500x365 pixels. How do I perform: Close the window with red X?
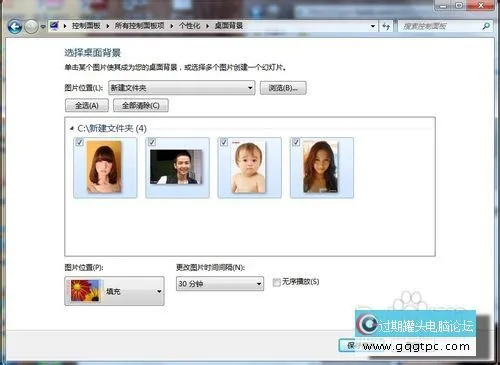tap(480, 5)
